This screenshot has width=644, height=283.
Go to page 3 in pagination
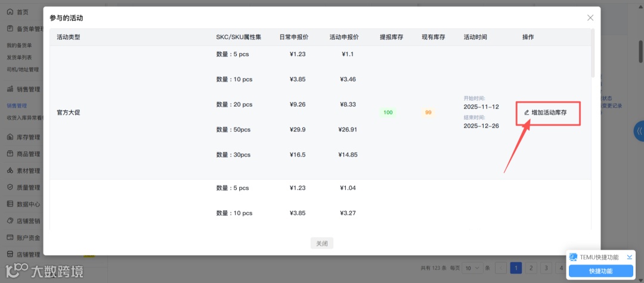pyautogui.click(x=546, y=268)
